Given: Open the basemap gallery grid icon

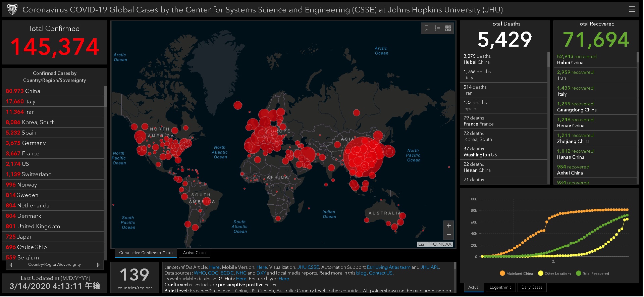Looking at the screenshot, I should (448, 28).
